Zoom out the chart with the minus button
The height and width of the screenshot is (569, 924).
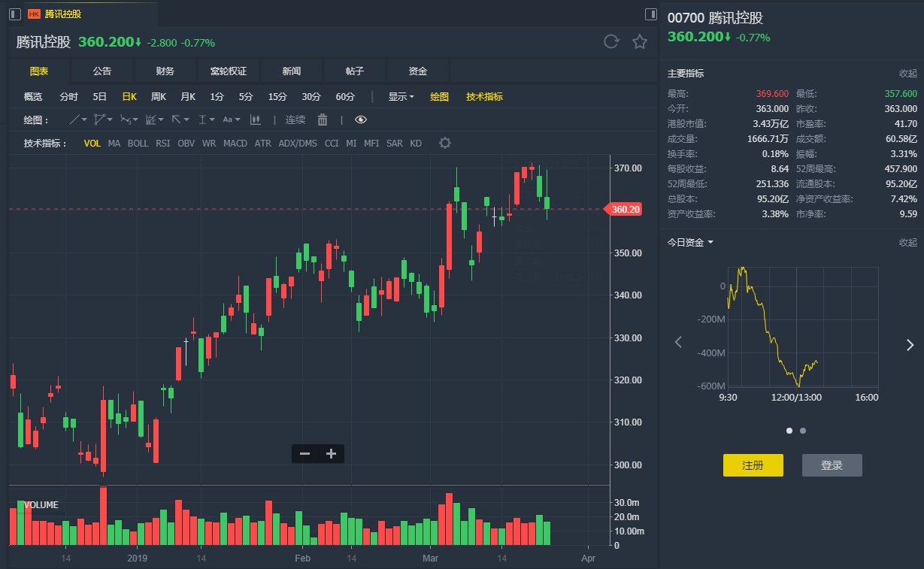[x=304, y=453]
